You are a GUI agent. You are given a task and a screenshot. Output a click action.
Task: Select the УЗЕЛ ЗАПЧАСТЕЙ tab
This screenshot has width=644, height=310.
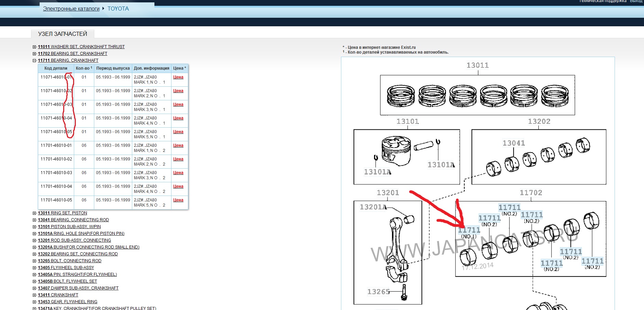pos(63,34)
